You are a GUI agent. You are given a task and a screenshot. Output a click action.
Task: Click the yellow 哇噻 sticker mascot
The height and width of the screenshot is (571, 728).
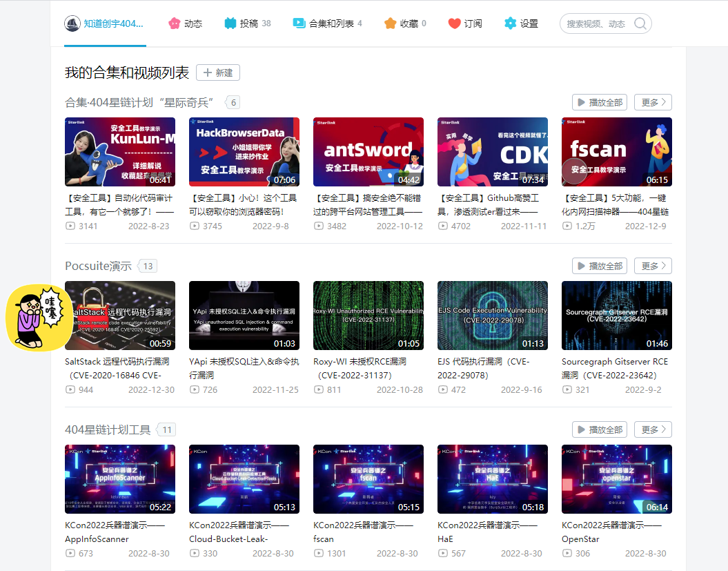tap(38, 318)
